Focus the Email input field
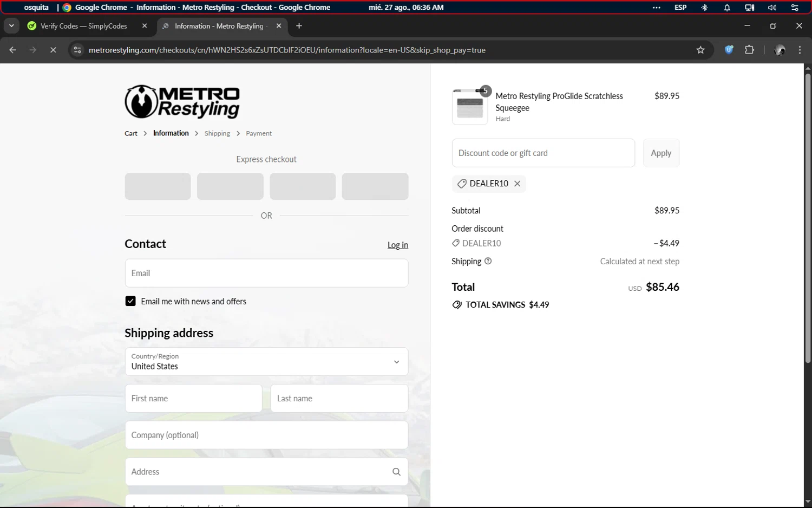Screen dimensions: 812x508 266,273
